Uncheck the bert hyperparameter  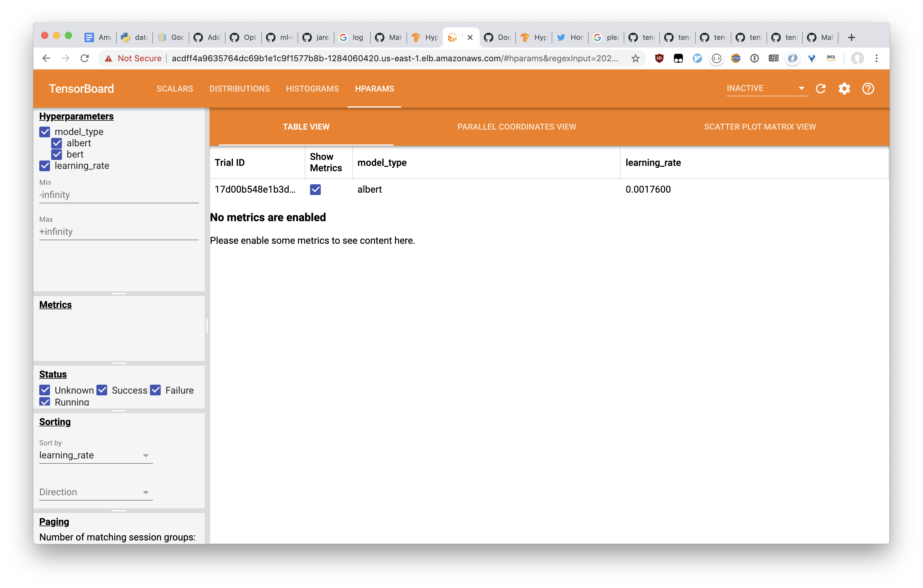point(57,154)
